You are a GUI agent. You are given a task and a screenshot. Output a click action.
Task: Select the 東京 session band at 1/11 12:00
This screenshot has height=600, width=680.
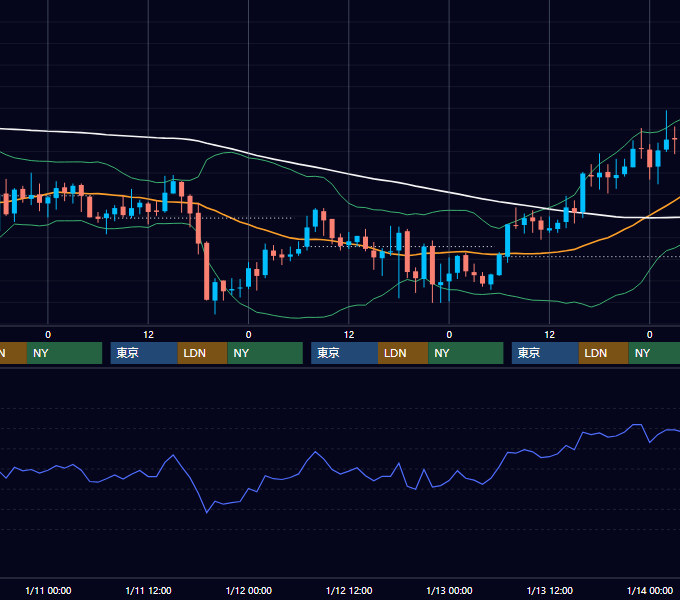(x=144, y=353)
